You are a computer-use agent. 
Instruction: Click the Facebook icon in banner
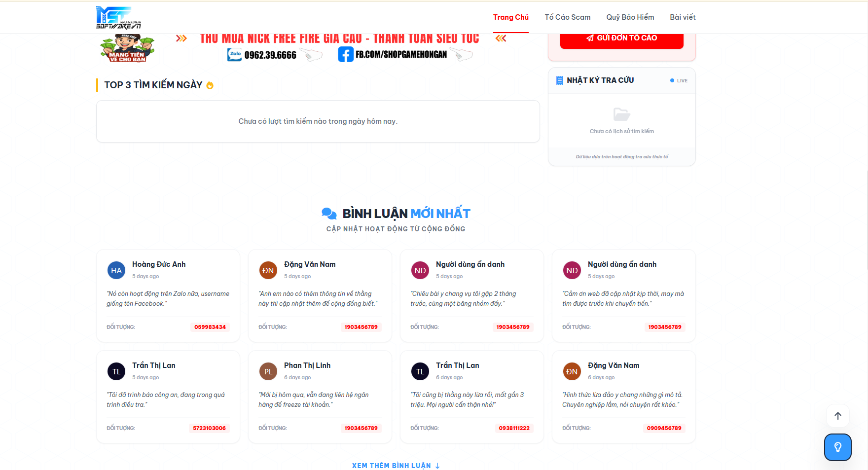[345, 54]
